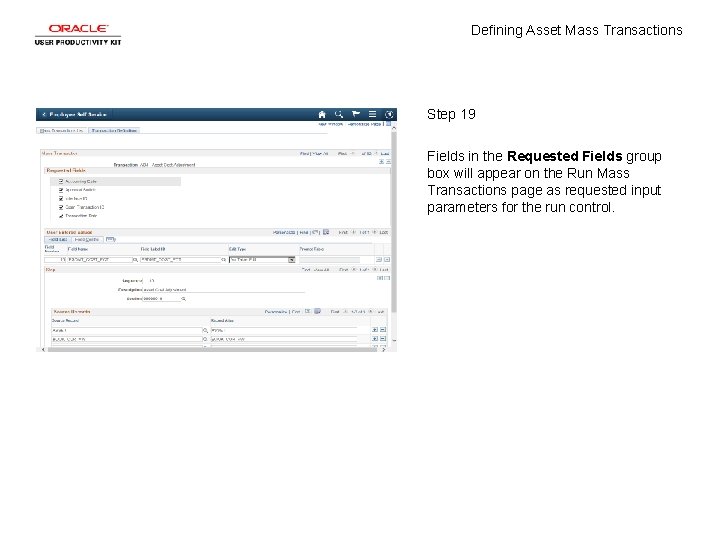Toggle the Transaction Date checkbox
The height and width of the screenshot is (540, 720).
[x=61, y=216]
